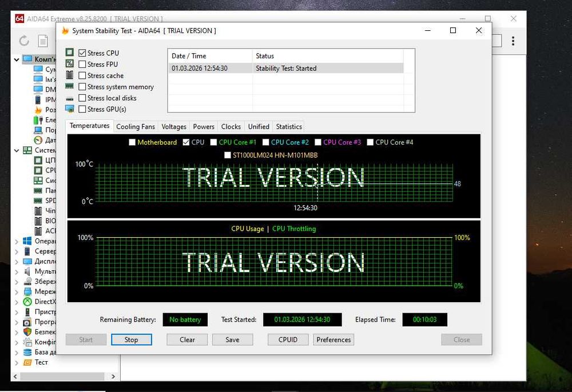Select the IPM server tree icon
Viewport: 572px width, 392px height.
(38, 100)
